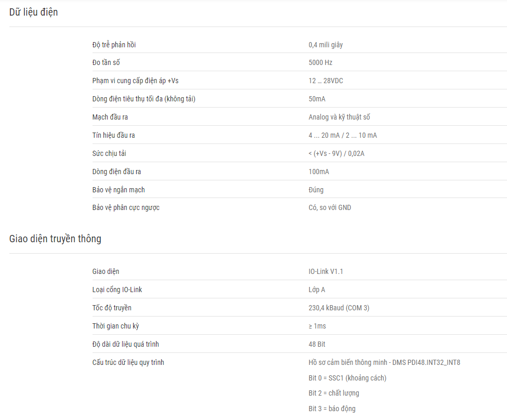Click the 'Analog và kỹ thuật số' value
The height and width of the screenshot is (420, 507).
pos(339,117)
